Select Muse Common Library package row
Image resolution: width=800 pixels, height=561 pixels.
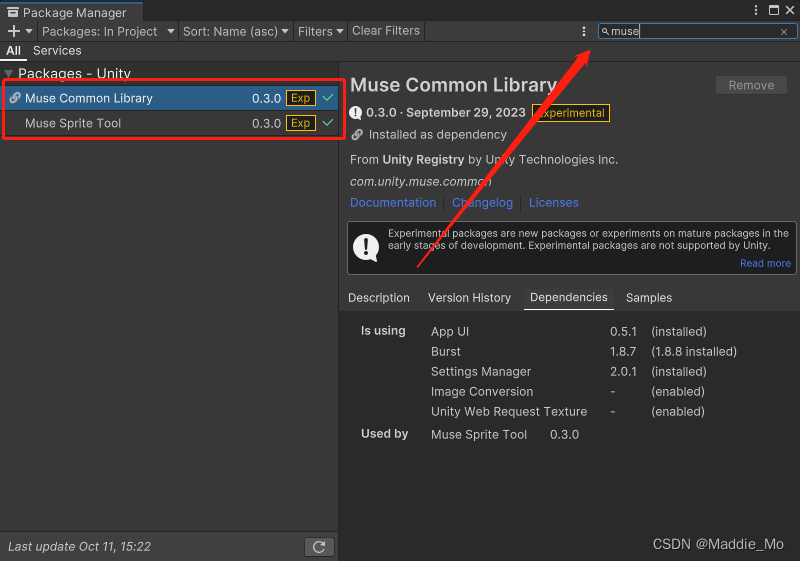click(171, 98)
